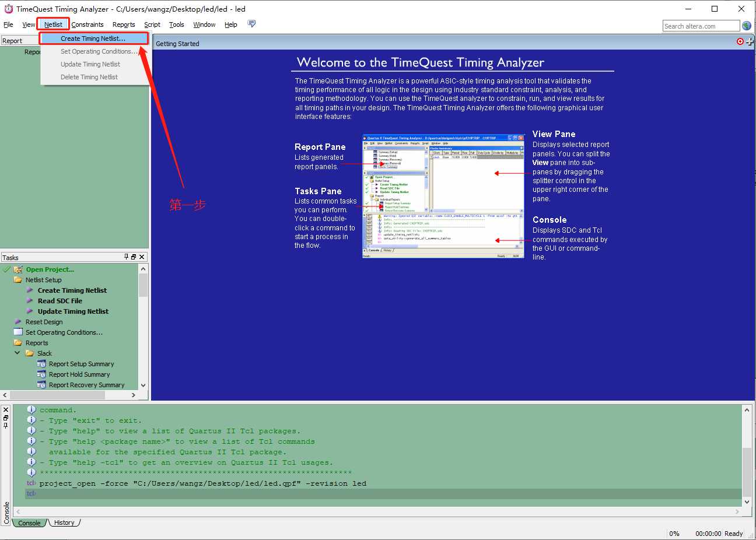
Task: Click the Slack folder icon
Action: point(30,353)
